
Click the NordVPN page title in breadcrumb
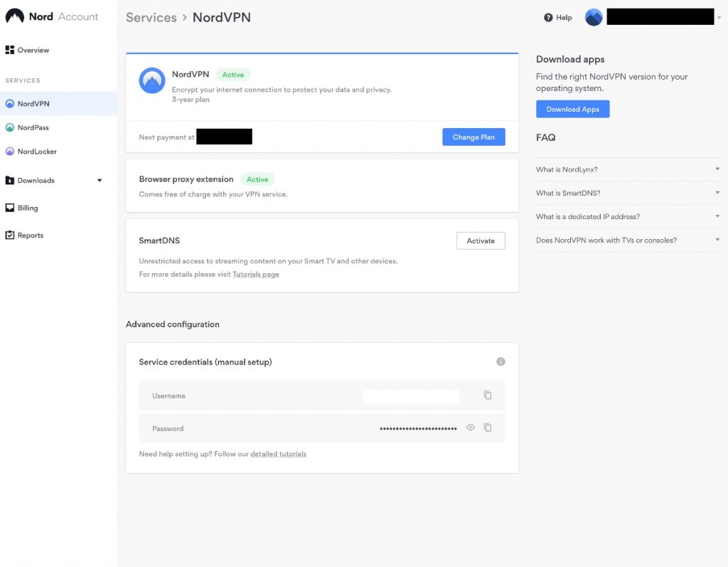[222, 17]
